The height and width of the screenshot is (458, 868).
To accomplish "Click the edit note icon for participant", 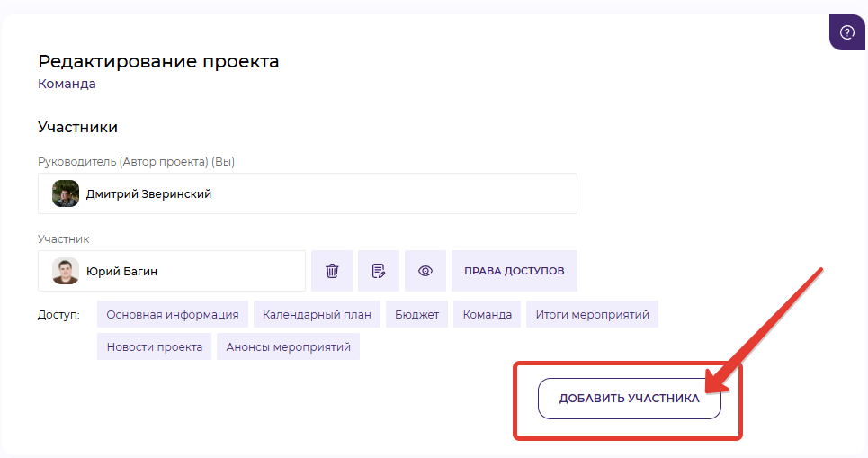I will (x=379, y=271).
